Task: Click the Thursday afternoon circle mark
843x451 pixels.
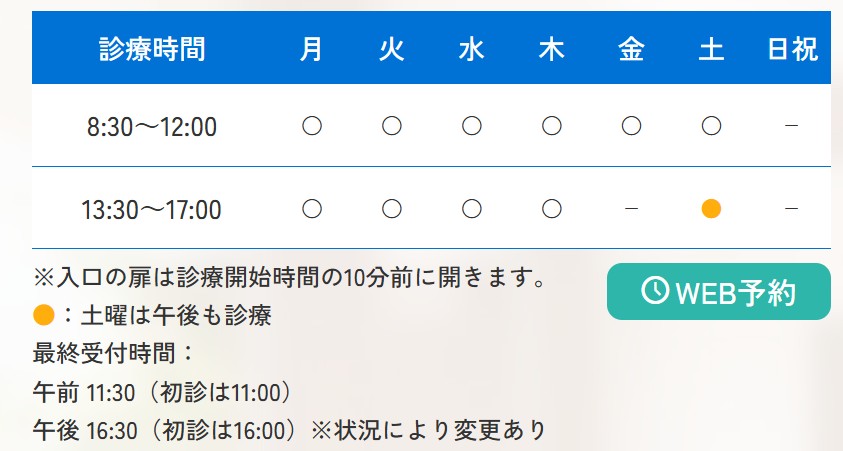Action: pos(552,209)
